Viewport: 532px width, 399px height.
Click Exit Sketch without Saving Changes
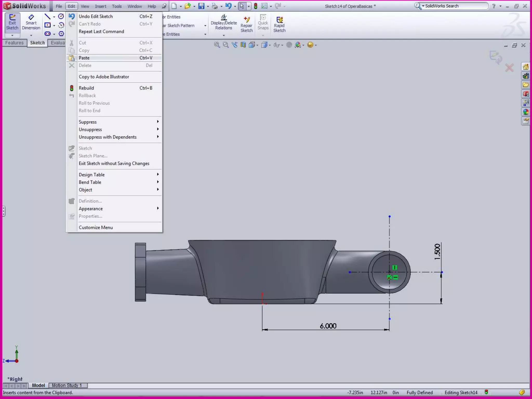point(114,163)
